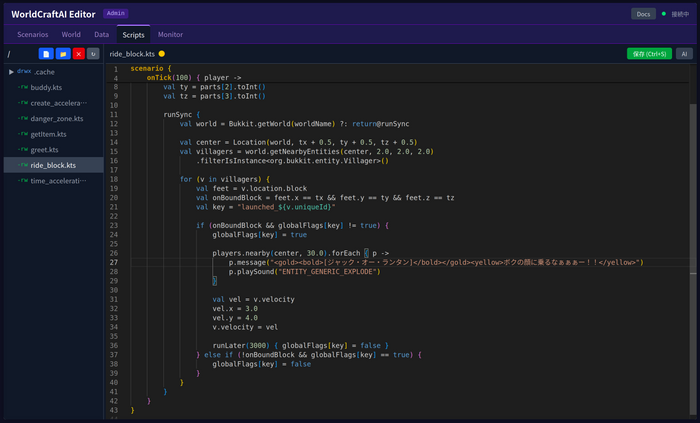Image resolution: width=700 pixels, height=423 pixels.
Task: Click 'players.nearby(center, 30.0)' line
Action: tap(300, 253)
